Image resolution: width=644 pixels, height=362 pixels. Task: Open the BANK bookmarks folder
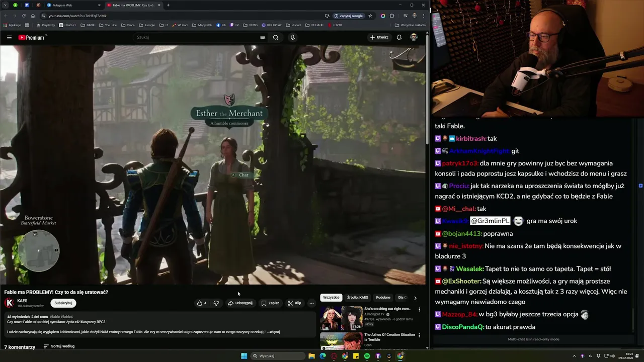click(x=87, y=25)
